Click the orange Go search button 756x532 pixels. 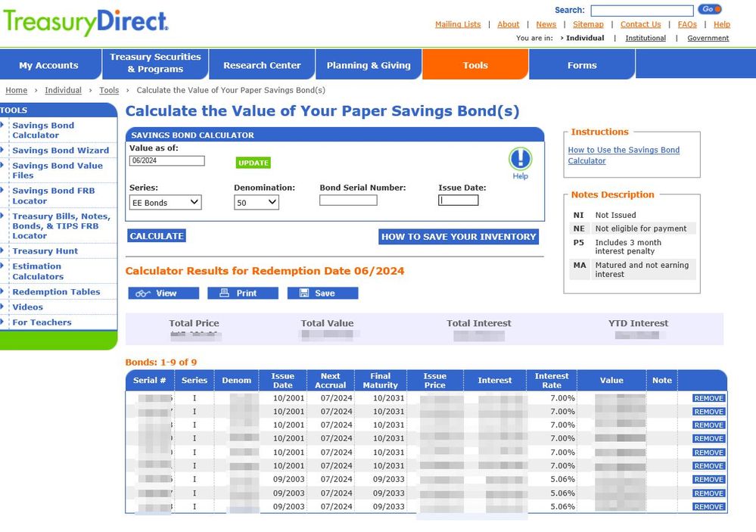pos(711,9)
